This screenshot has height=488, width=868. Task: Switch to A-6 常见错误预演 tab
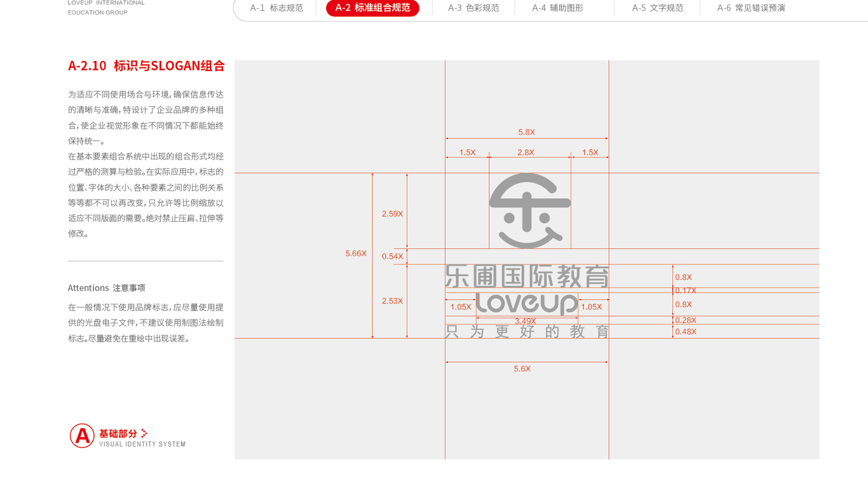(x=751, y=8)
